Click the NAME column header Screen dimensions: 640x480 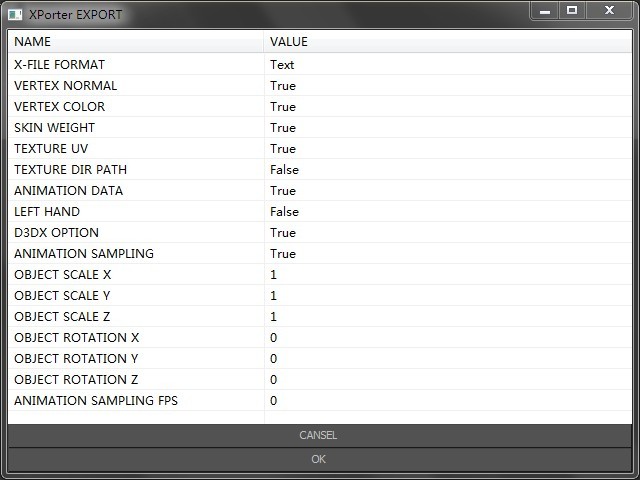[33, 42]
